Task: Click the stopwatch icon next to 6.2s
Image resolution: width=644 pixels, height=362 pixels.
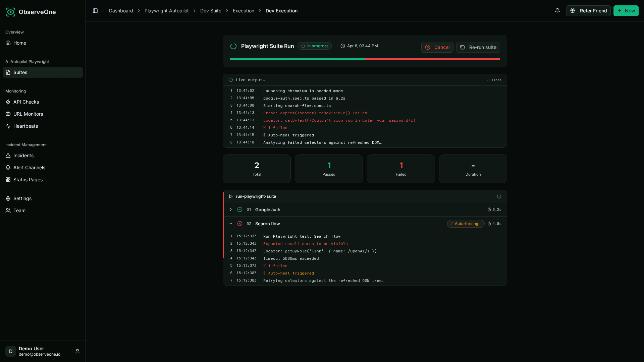Action: pos(489,209)
